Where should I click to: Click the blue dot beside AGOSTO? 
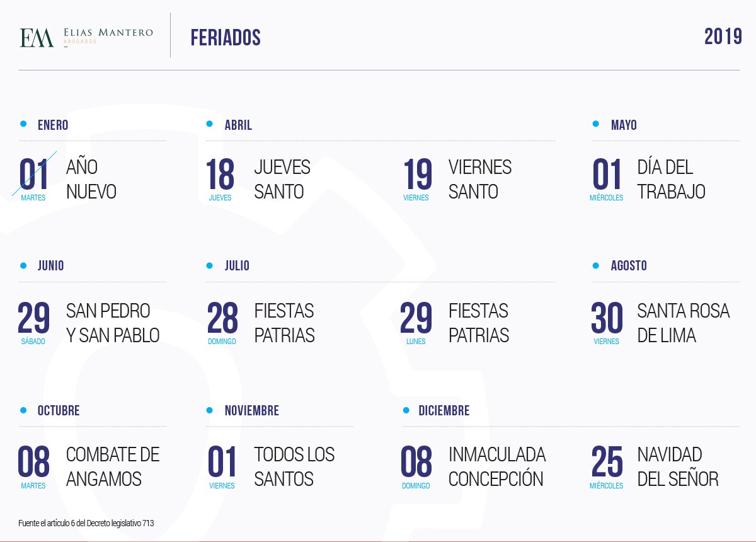click(x=596, y=265)
